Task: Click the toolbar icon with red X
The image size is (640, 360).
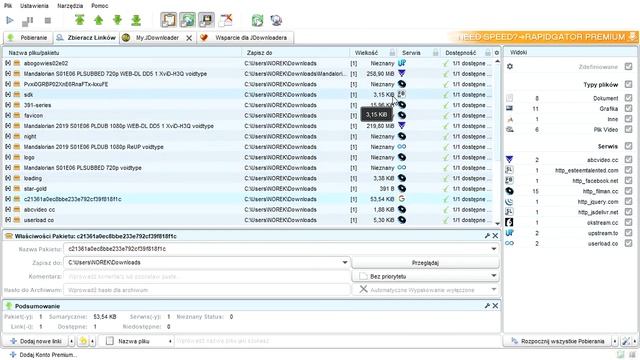Action: click(x=225, y=20)
